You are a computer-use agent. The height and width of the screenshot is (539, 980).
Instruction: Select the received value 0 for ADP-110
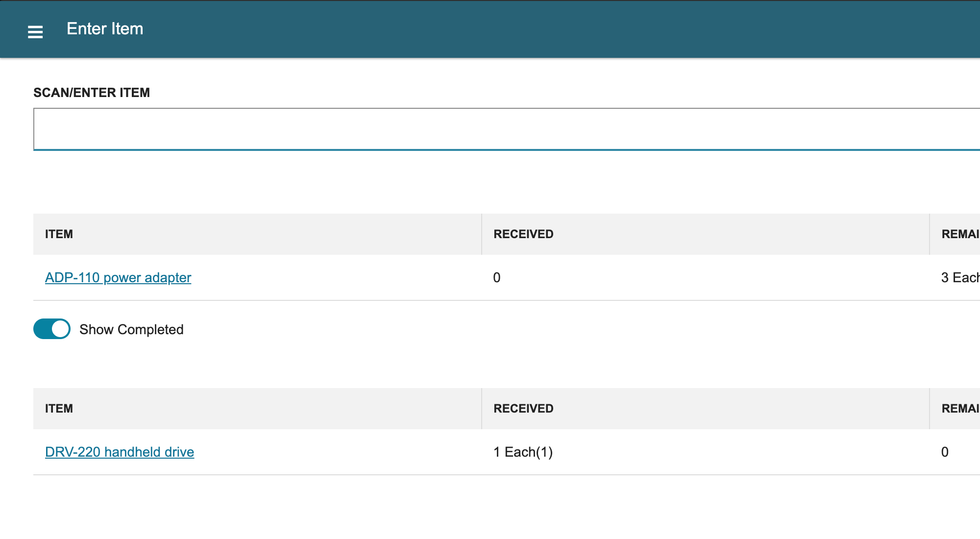[x=497, y=277]
